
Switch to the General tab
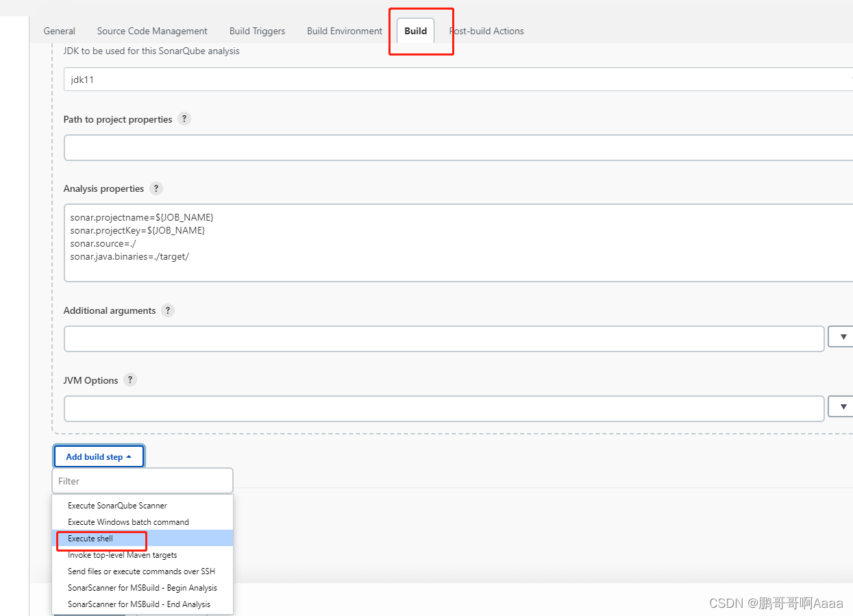point(60,31)
